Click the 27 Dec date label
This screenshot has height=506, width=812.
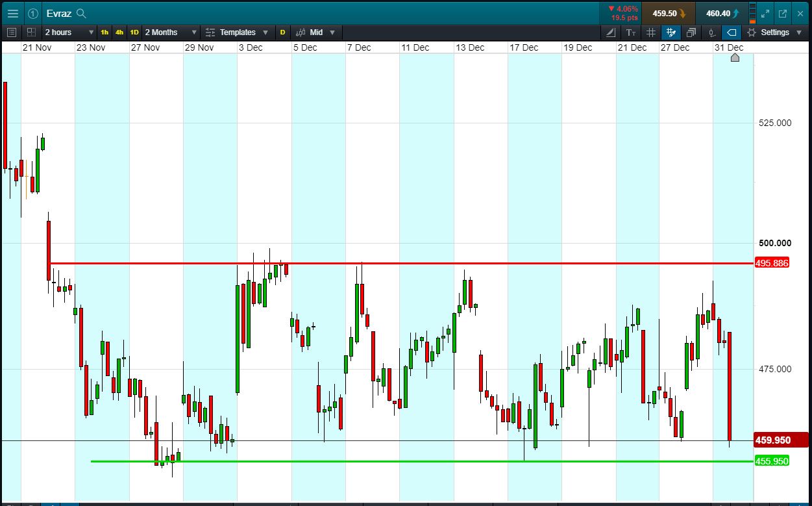point(675,47)
